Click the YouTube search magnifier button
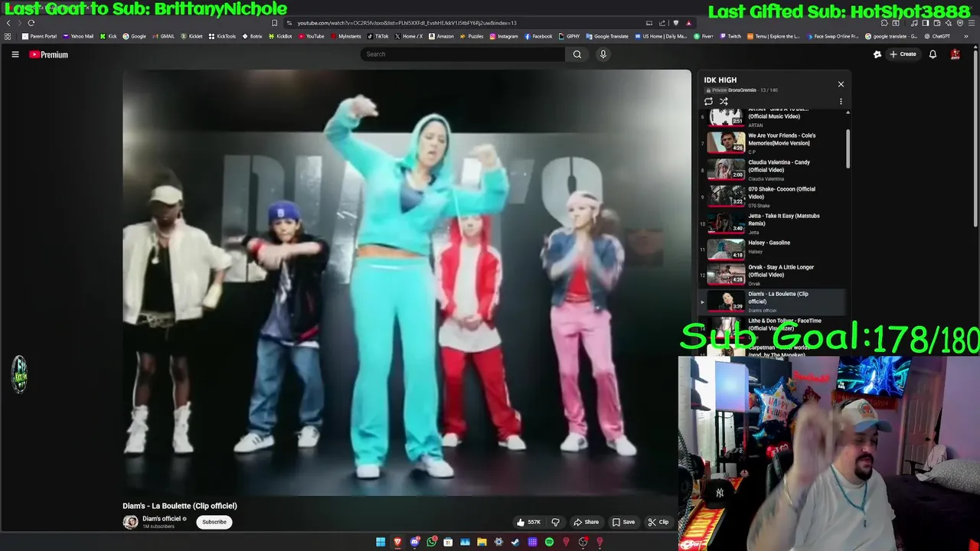Screen dimensions: 980x551 pos(577,54)
